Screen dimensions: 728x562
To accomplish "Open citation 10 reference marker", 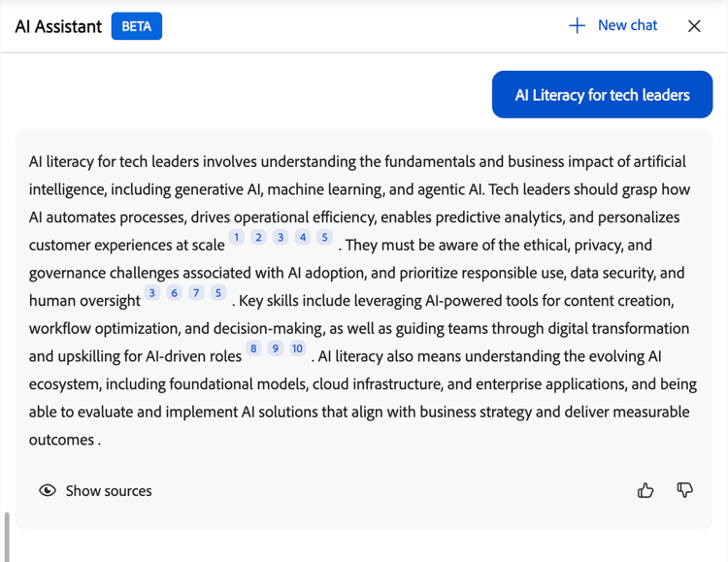I will [x=298, y=348].
